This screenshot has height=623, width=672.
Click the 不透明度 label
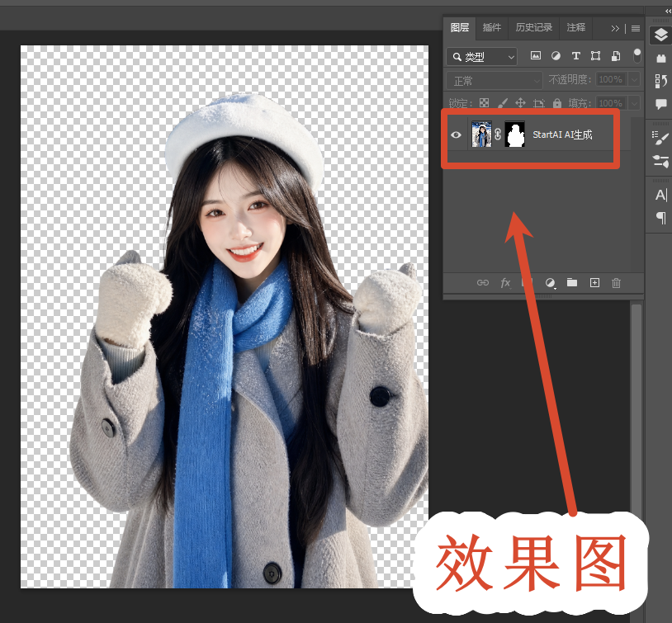pos(570,80)
